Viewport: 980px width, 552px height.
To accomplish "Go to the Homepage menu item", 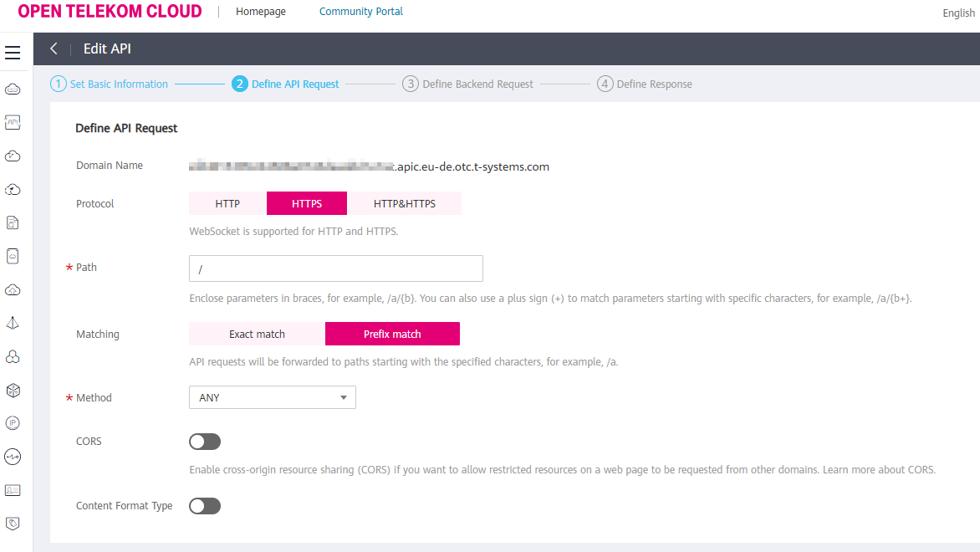I will (261, 11).
